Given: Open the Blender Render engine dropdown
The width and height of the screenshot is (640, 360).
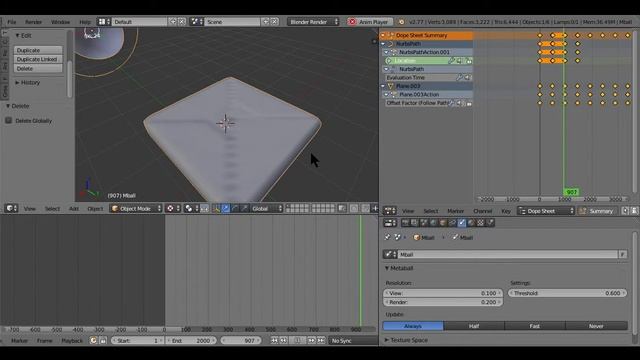Looking at the screenshot, I should [313, 22].
